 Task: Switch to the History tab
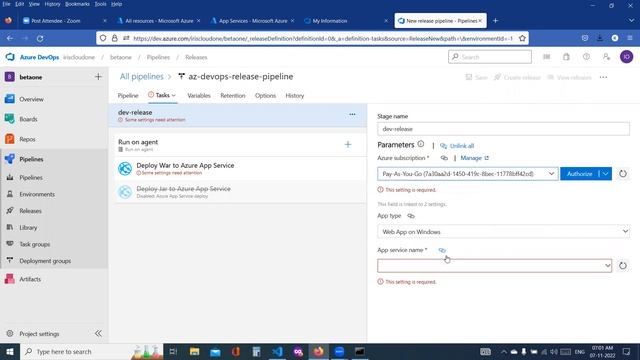coord(295,96)
